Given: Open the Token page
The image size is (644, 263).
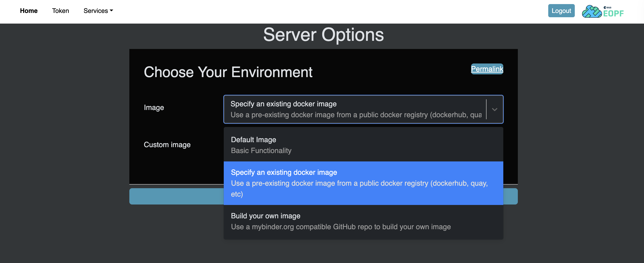Looking at the screenshot, I should point(61,11).
